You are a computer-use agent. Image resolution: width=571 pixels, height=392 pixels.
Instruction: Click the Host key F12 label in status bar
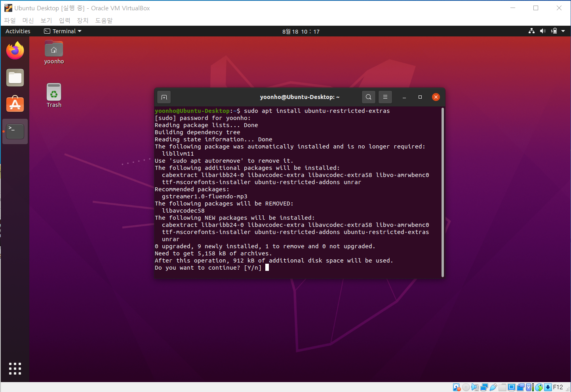coord(558,387)
